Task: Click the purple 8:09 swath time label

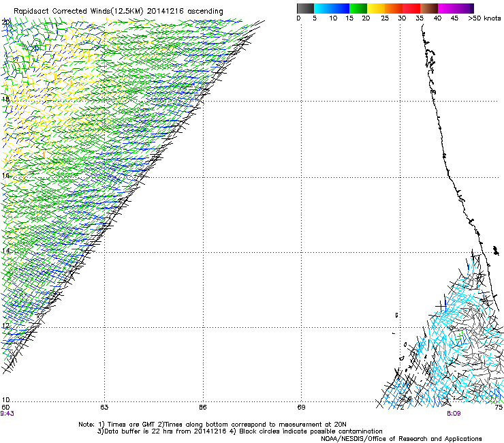Action: click(x=454, y=414)
